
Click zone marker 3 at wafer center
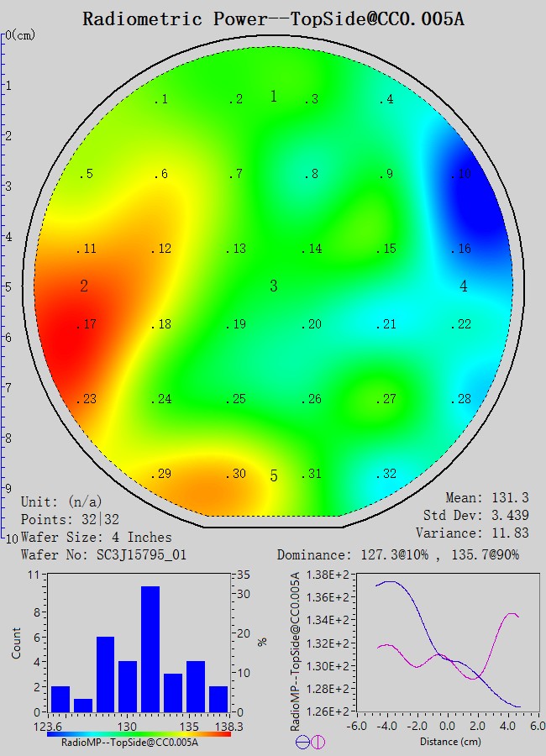pyautogui.click(x=273, y=286)
